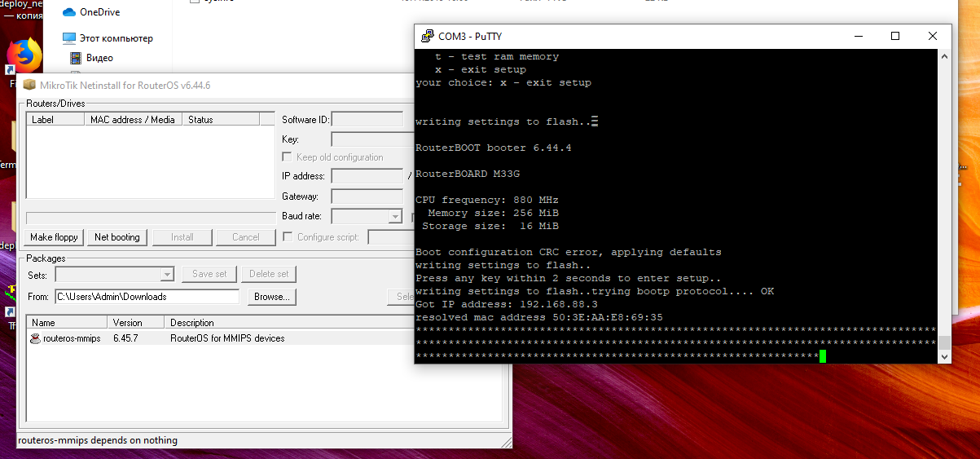Open the Baud rate dropdown

395,217
